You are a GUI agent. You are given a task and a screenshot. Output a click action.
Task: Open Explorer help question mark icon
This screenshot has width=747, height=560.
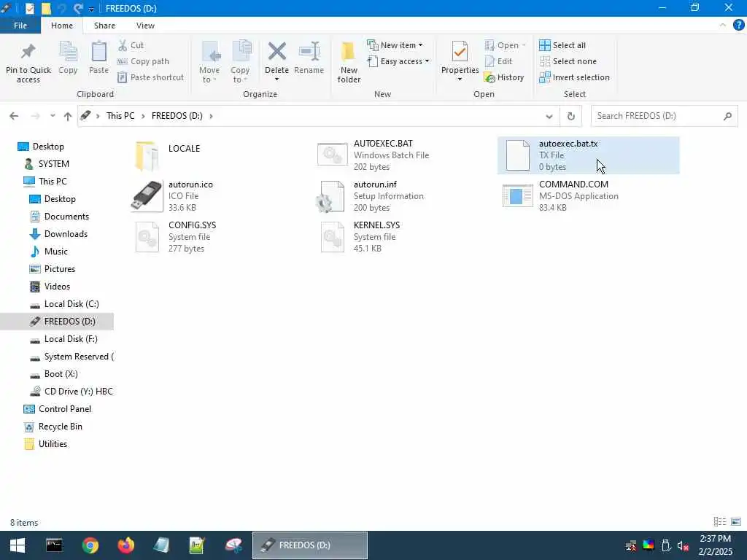(x=738, y=26)
